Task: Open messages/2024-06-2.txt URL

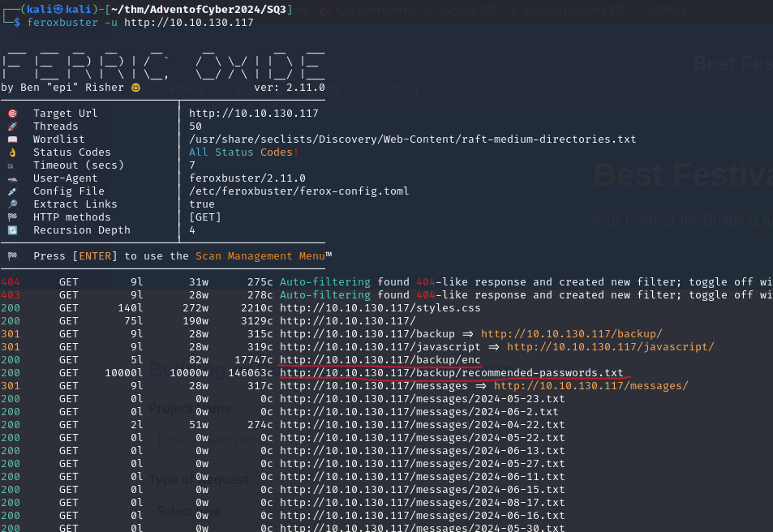Action: pyautogui.click(x=419, y=412)
